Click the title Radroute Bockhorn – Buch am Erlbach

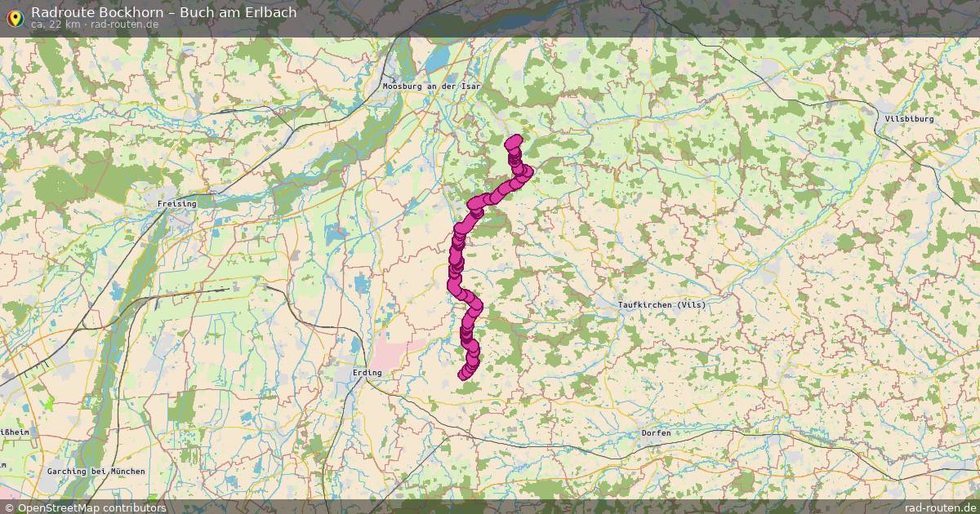[163, 12]
